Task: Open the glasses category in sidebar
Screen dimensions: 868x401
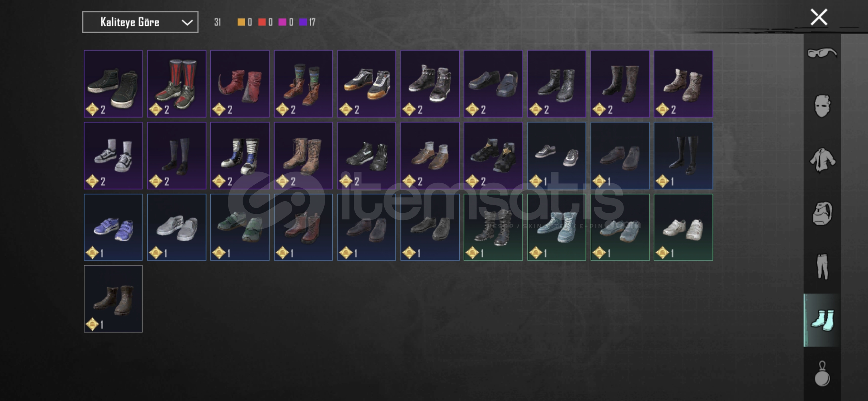Action: click(x=822, y=53)
